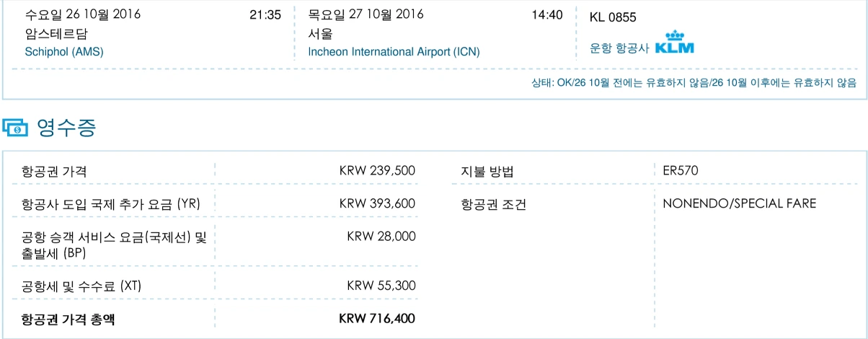Click the 운항 항공사 label
The height and width of the screenshot is (339, 868).
(x=619, y=48)
